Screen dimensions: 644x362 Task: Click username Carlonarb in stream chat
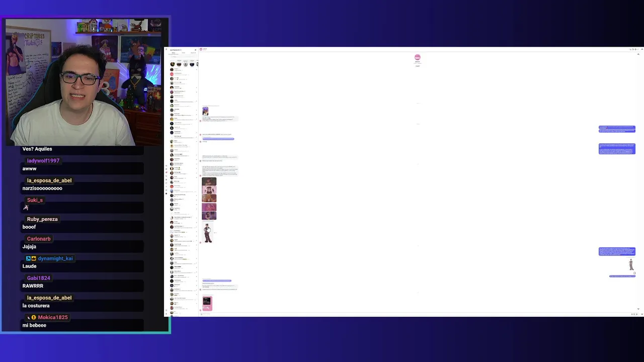point(39,239)
